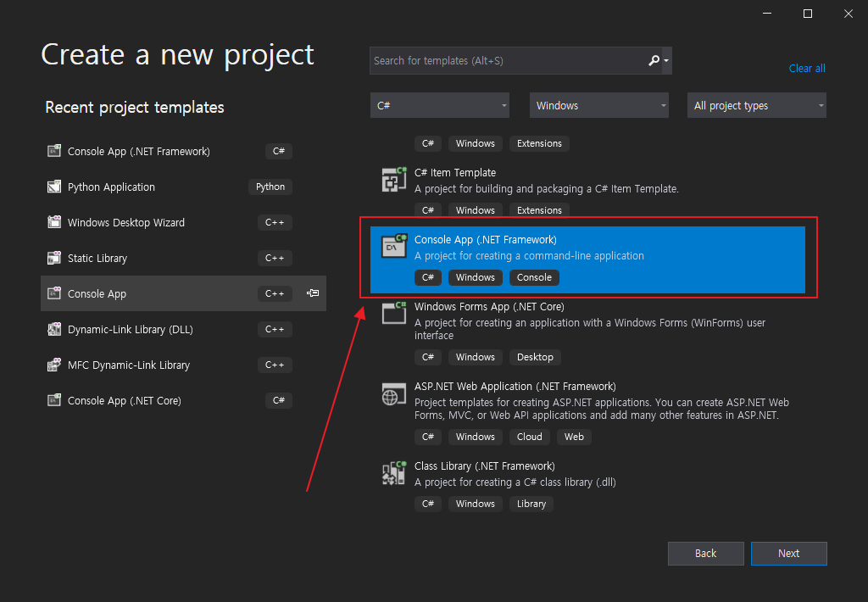The height and width of the screenshot is (602, 868).
Task: Click the selected Console App (.NET Framework) template icon
Action: [394, 246]
